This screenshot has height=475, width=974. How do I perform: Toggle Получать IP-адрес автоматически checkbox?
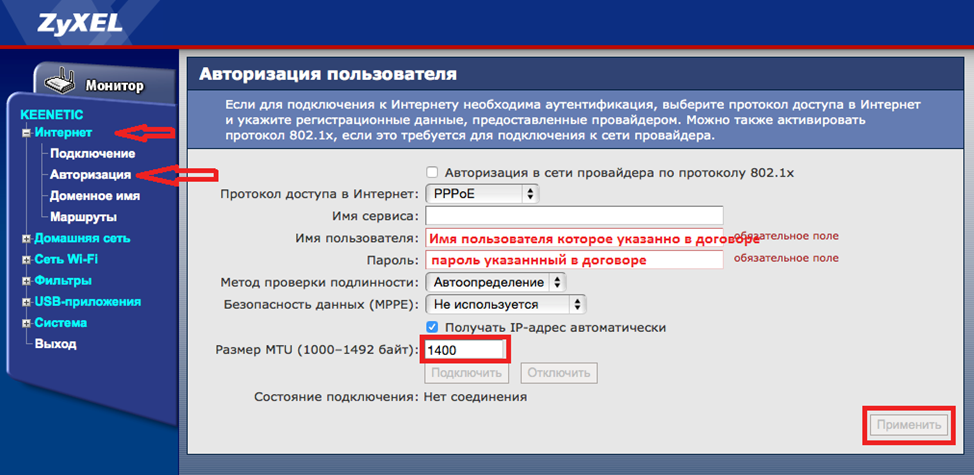click(432, 327)
